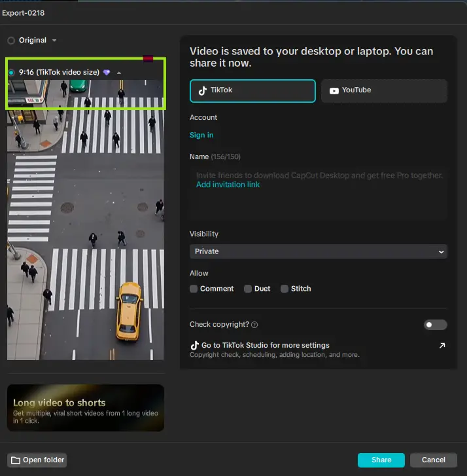
Task: Click the TikTok Studio note icon
Action: pos(194,345)
